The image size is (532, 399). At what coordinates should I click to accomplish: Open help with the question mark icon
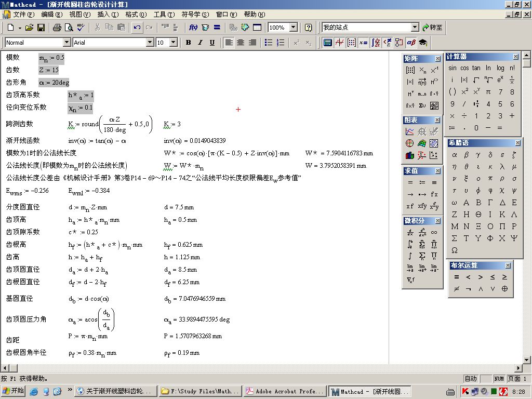[x=309, y=28]
